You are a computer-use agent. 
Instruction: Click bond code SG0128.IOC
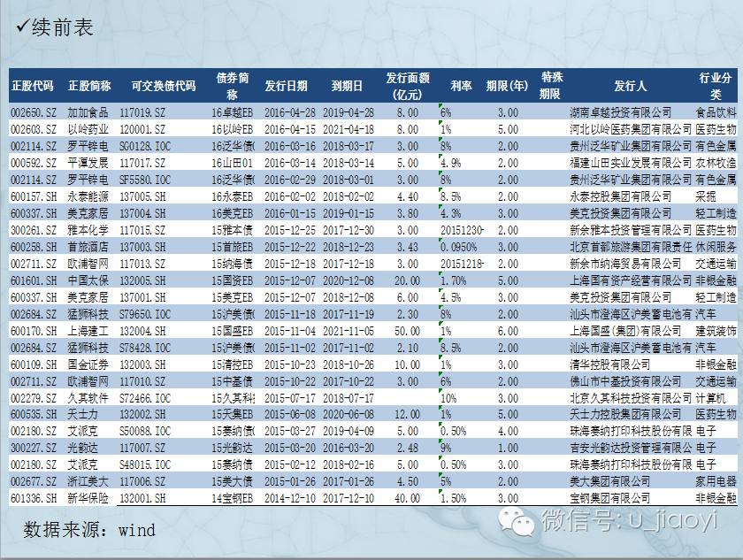[144, 146]
